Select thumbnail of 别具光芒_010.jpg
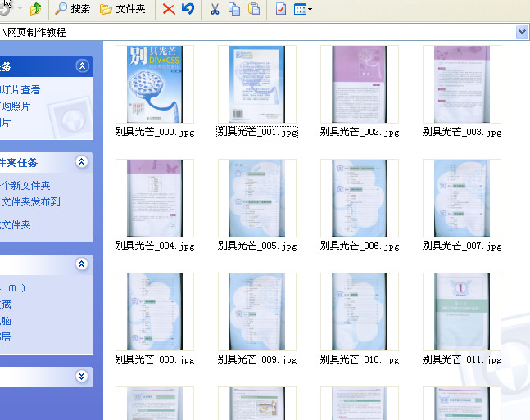 (x=360, y=312)
